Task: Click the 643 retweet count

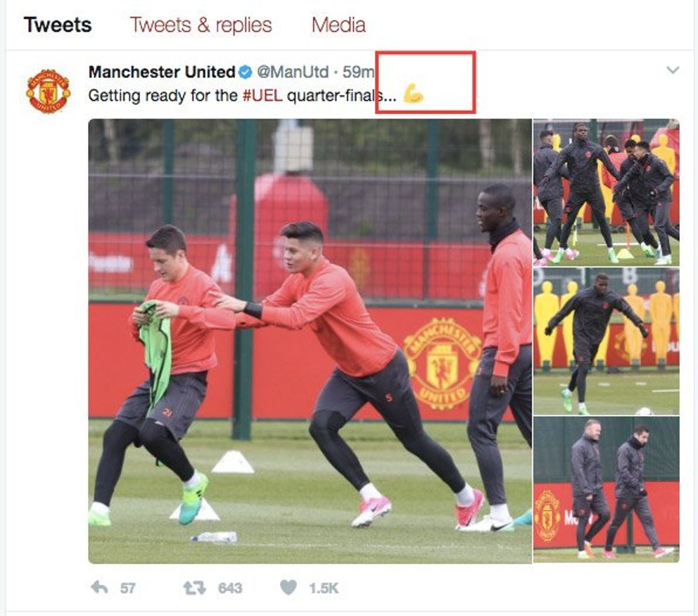Action: pos(229,589)
